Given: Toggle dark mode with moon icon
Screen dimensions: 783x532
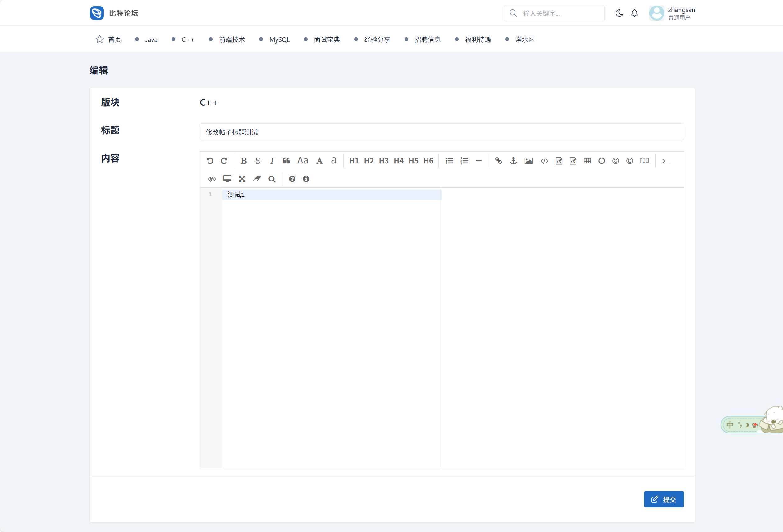Looking at the screenshot, I should pos(619,13).
